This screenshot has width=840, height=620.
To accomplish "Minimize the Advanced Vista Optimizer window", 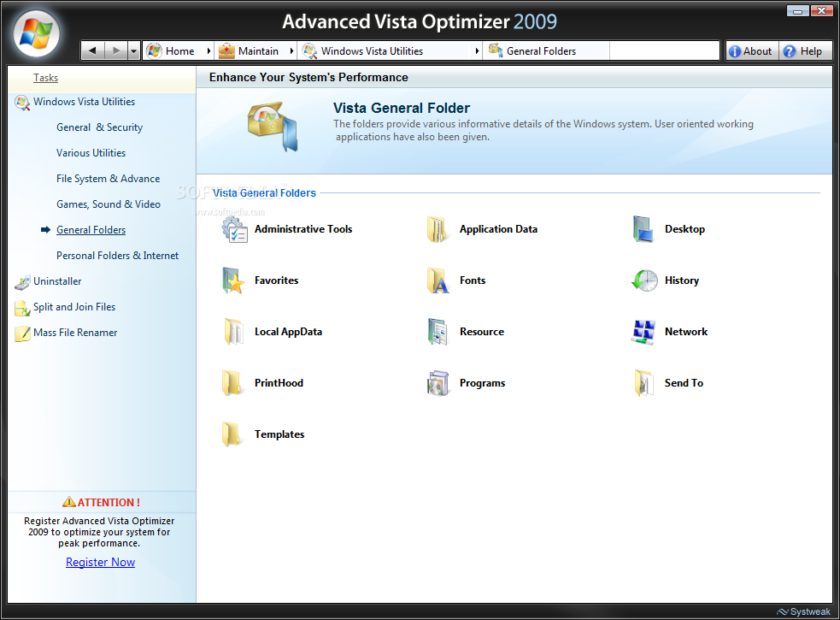I will pyautogui.click(x=797, y=11).
